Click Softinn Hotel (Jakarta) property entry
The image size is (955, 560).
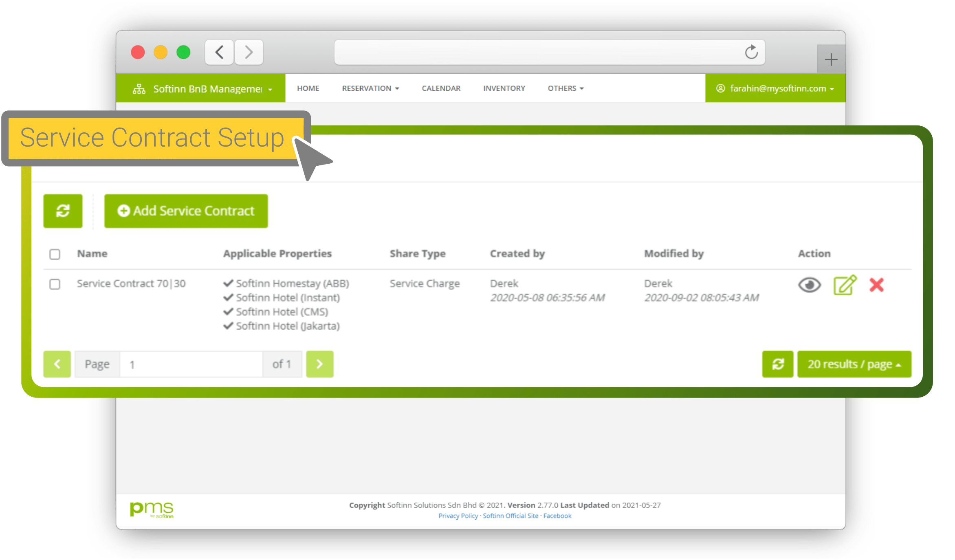[x=282, y=326]
